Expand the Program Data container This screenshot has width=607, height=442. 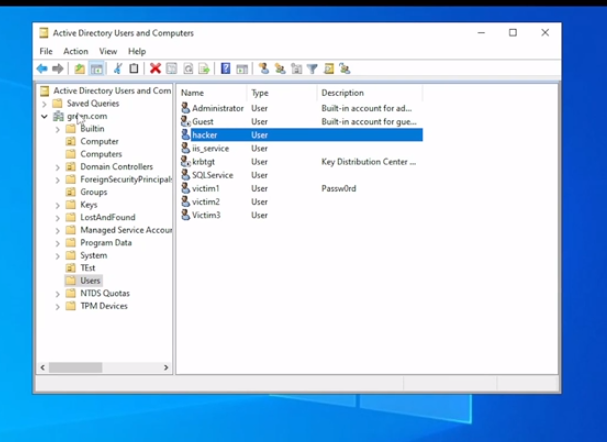tap(58, 243)
